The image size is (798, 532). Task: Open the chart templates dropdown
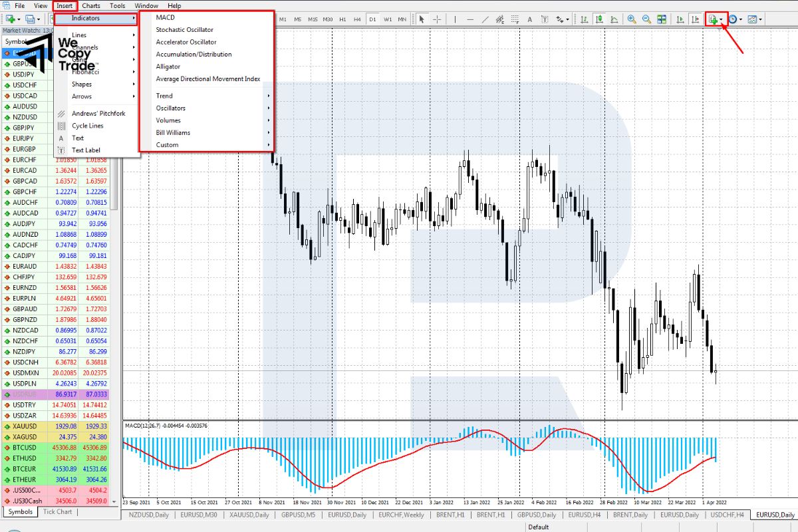point(753,19)
